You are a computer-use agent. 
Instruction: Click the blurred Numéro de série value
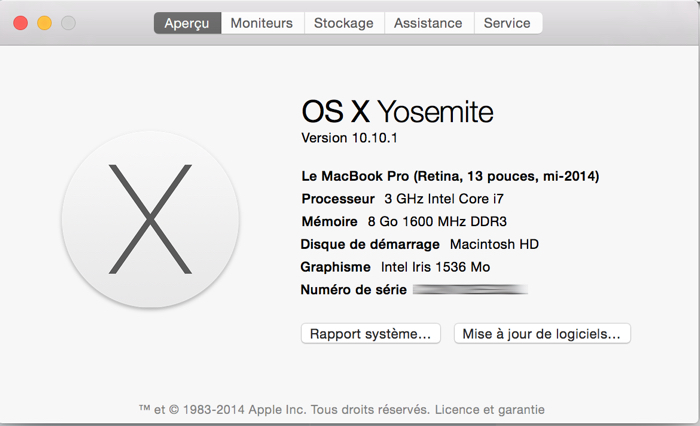[469, 290]
